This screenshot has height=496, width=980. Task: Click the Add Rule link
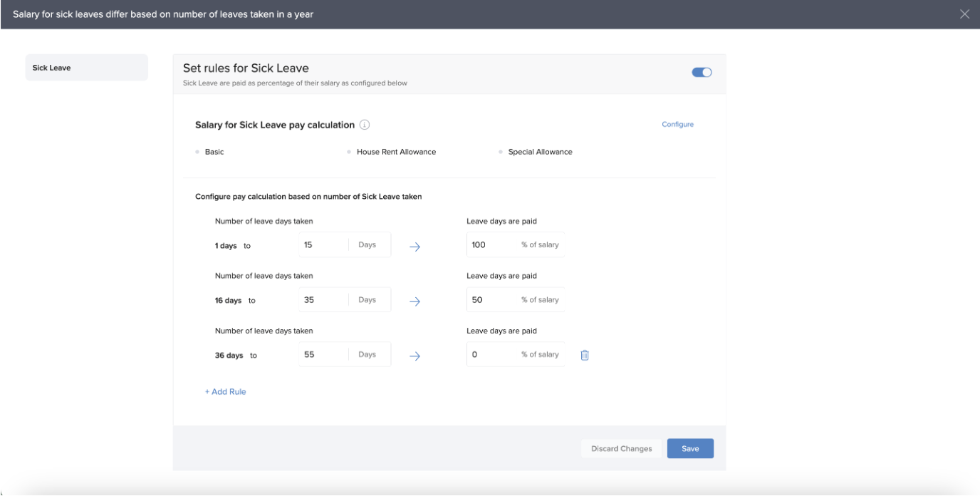tap(226, 392)
